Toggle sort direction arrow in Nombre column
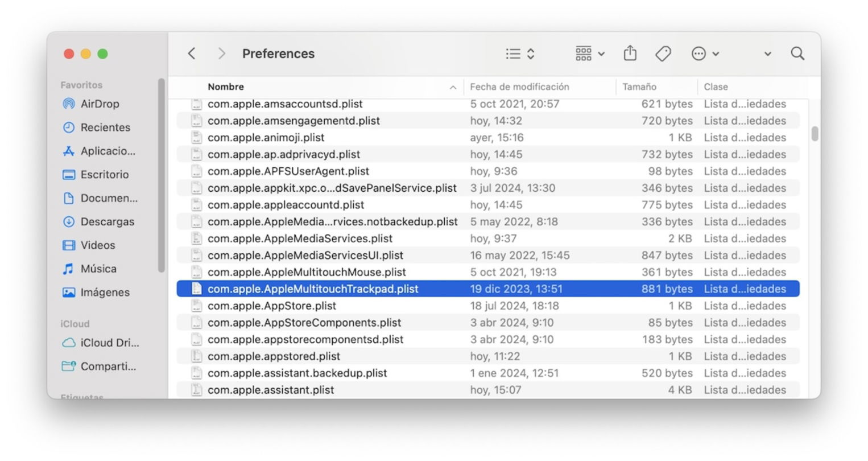This screenshot has width=868, height=461. [x=453, y=87]
